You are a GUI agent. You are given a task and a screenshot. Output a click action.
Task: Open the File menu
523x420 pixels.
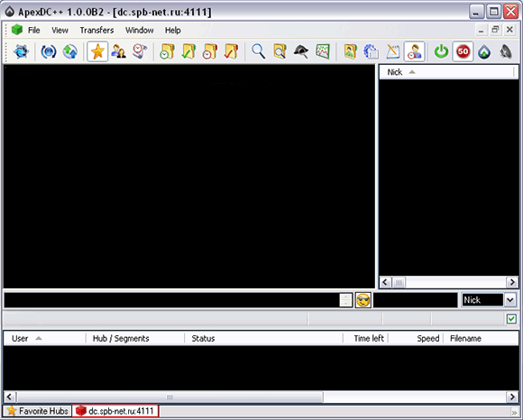click(34, 31)
